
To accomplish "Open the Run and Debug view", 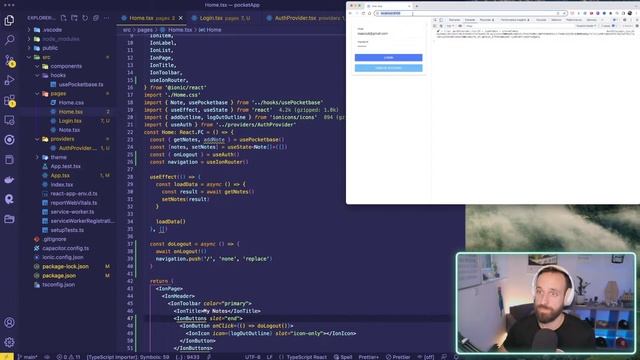I will [9, 80].
